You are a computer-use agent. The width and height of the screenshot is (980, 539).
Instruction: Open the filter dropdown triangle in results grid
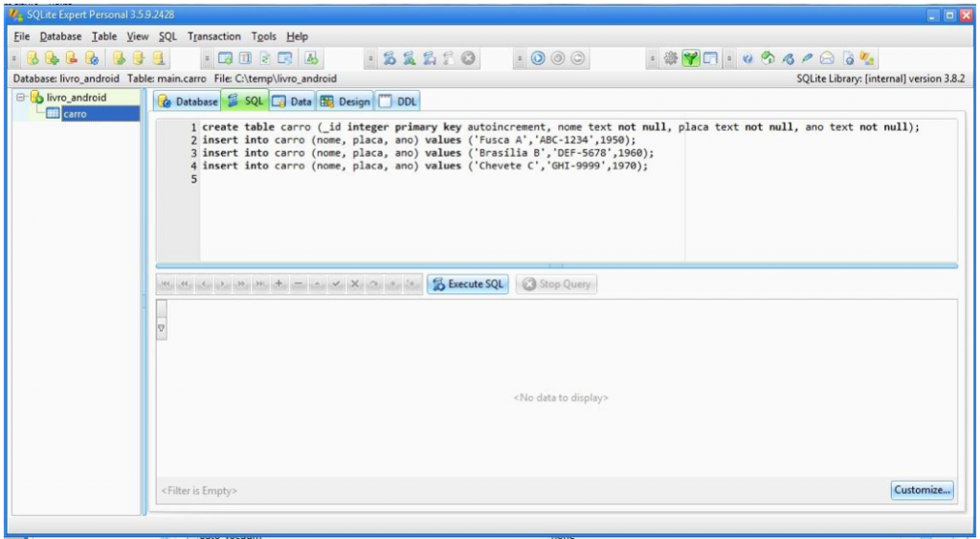pos(161,328)
